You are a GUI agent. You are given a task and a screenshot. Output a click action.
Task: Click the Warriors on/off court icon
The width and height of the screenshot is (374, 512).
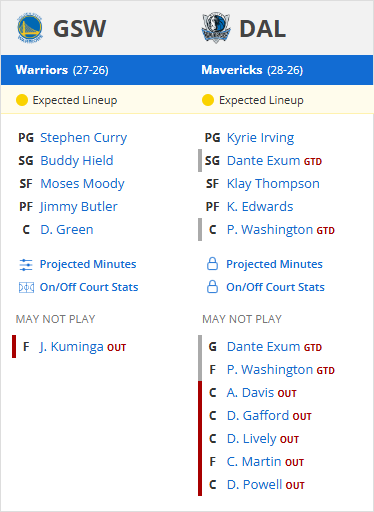26,287
